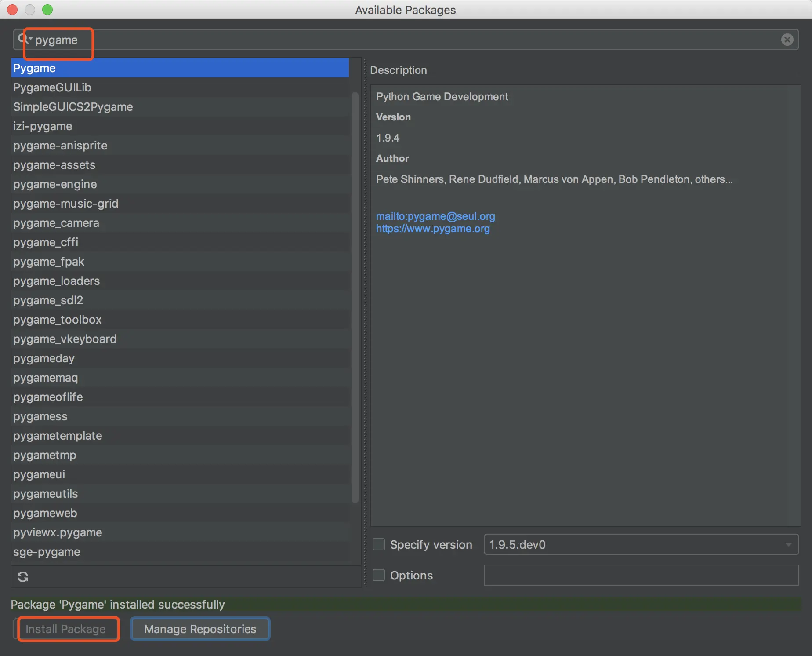The image size is (812, 656).
Task: Click the package list scrollbar
Action: [355, 297]
